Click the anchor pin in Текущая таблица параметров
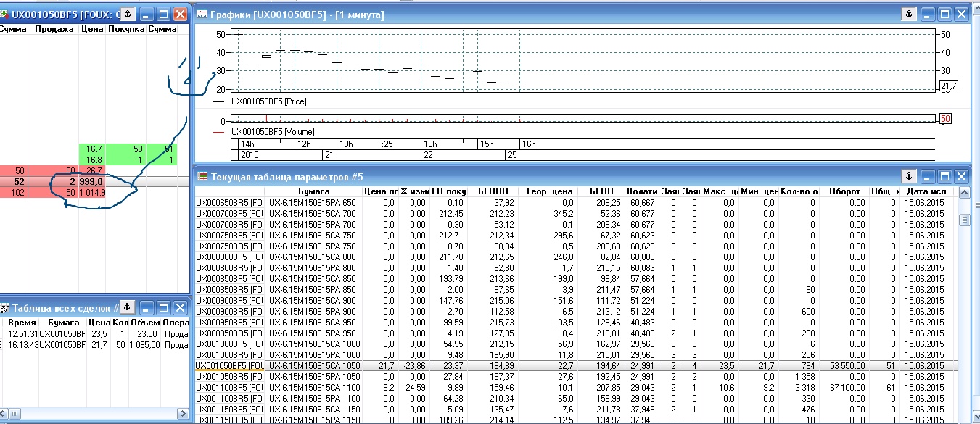The width and height of the screenshot is (980, 424). coord(908,175)
